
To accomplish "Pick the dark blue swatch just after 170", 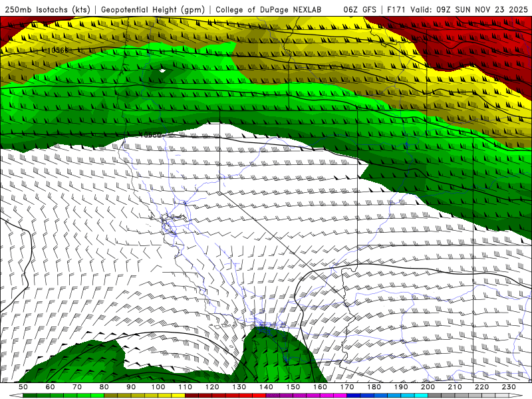I will (x=354, y=396).
